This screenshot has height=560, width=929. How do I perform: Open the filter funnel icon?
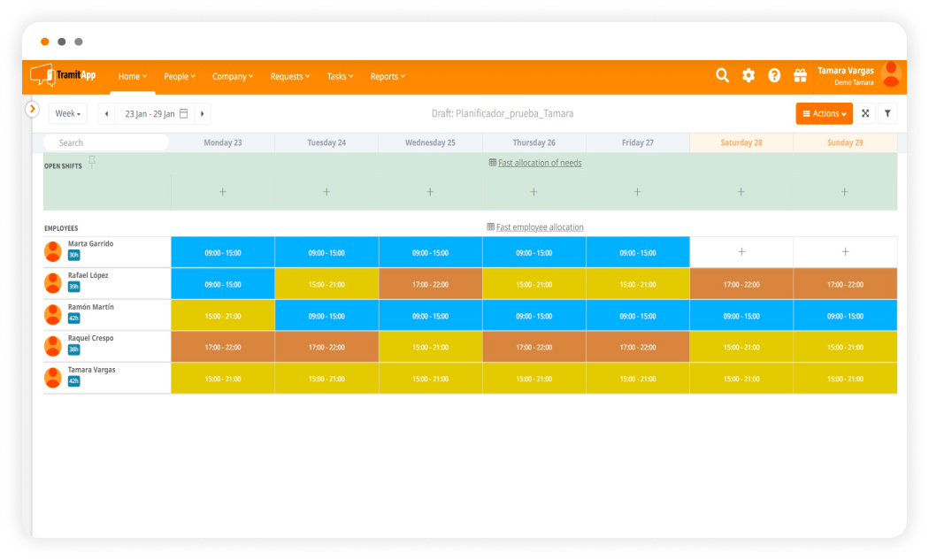[888, 113]
